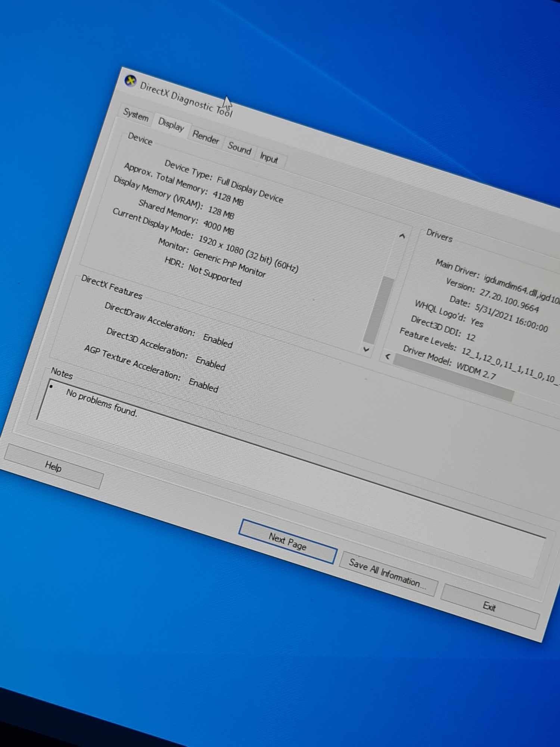Click the Exit button
Image resolution: width=560 pixels, height=747 pixels.
click(x=489, y=606)
